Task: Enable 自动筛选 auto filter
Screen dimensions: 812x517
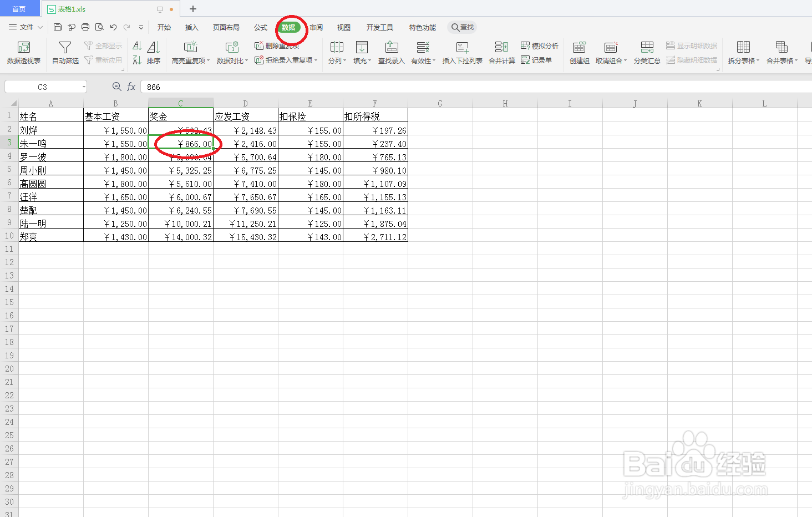Action: (65, 53)
